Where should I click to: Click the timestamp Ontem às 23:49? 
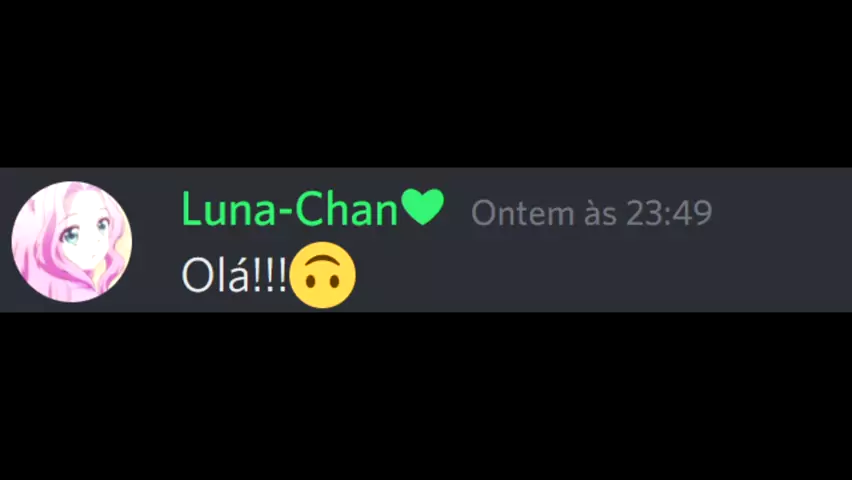click(592, 213)
